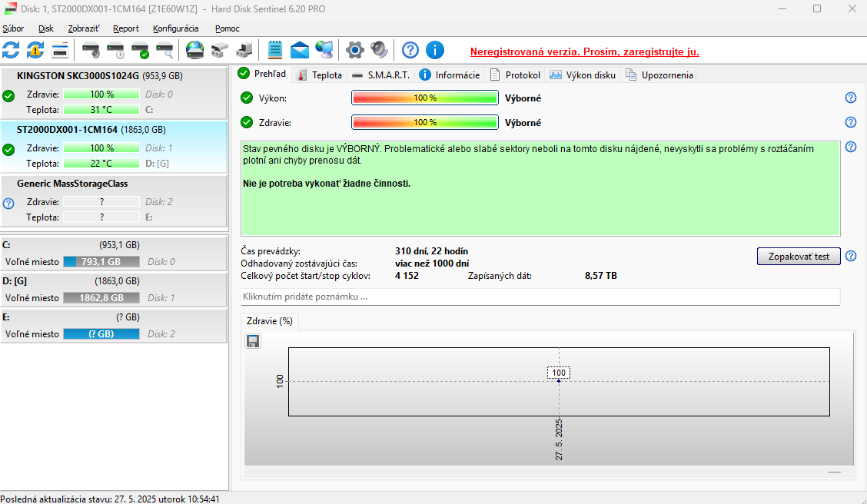867x504 pixels.
Task: Click the globe with monitor toolbar icon
Action: coord(324,50)
